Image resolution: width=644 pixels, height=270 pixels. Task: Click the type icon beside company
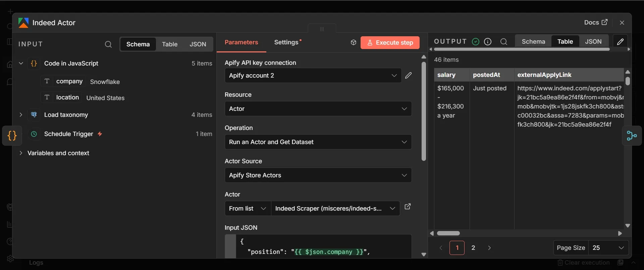[47, 81]
